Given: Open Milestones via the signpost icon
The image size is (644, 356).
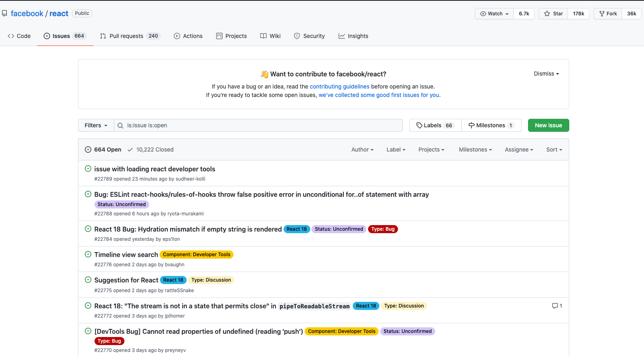Looking at the screenshot, I should coord(471,125).
